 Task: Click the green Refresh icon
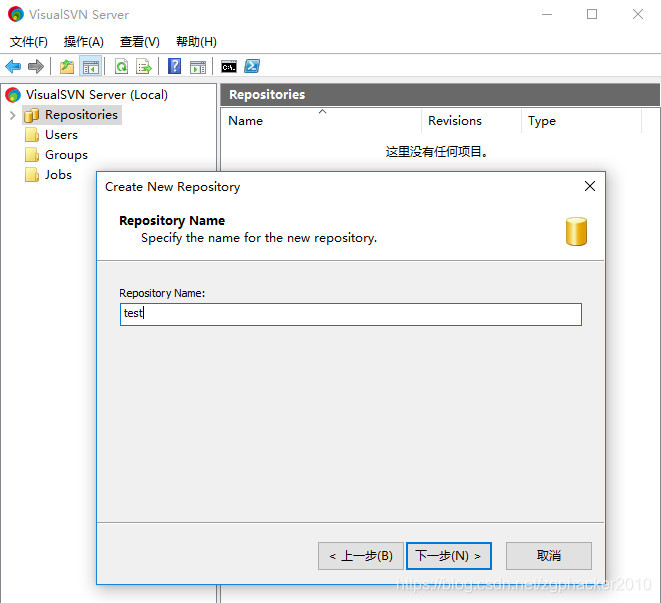coord(122,67)
